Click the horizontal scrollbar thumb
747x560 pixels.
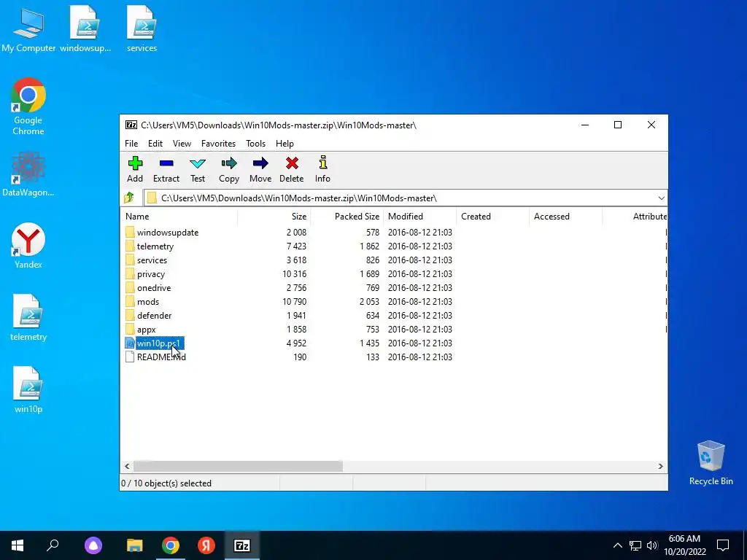pyautogui.click(x=238, y=466)
